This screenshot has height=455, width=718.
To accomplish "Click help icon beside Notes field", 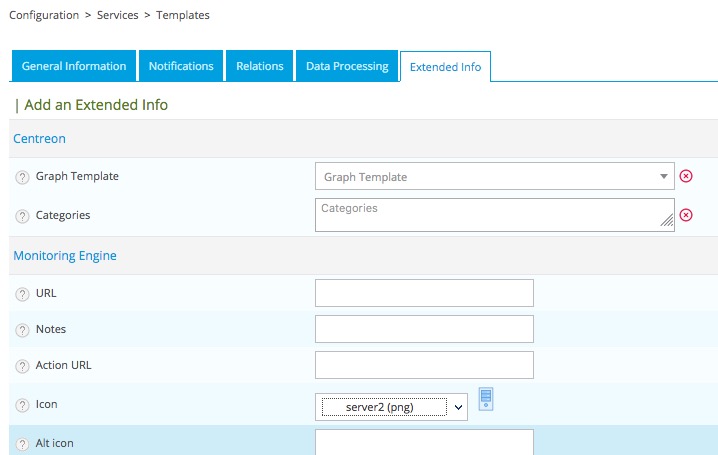I will coord(22,330).
